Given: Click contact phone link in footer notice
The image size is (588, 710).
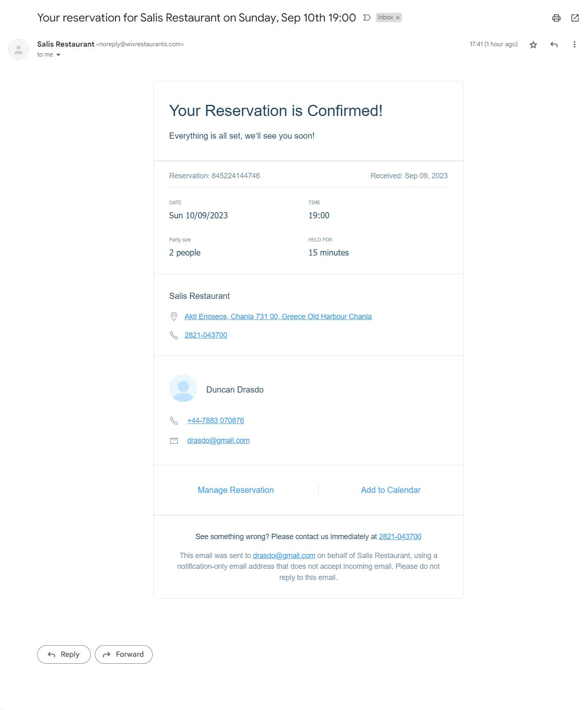Looking at the screenshot, I should 400,537.
